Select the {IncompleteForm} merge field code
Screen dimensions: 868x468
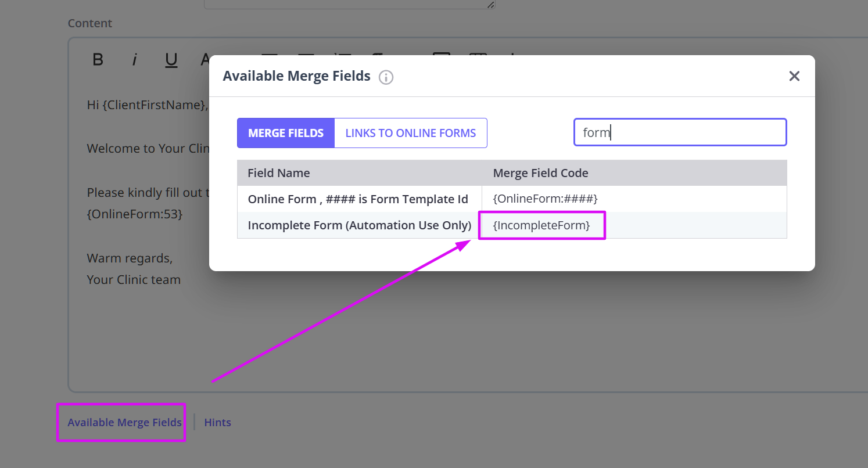point(541,225)
